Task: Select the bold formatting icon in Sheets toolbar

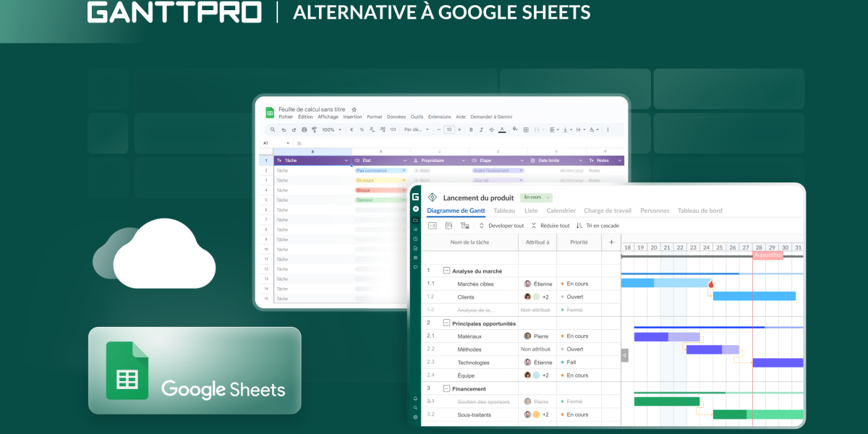Action: (x=471, y=129)
